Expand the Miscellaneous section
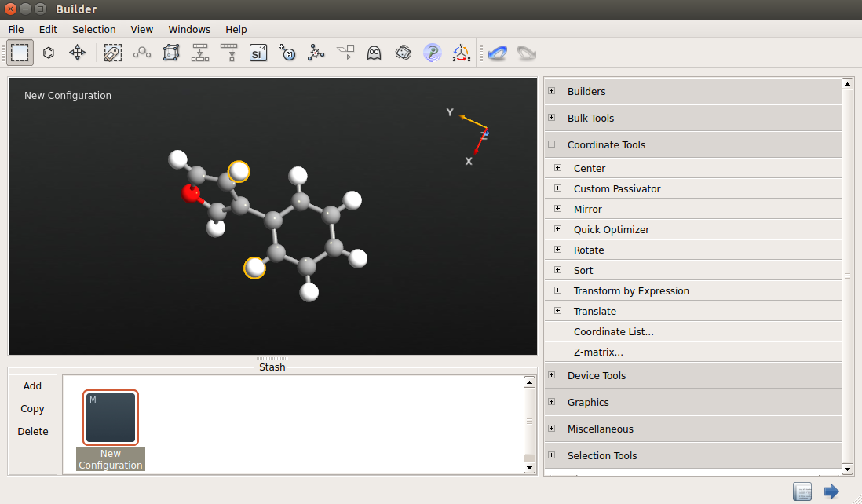This screenshot has height=504, width=862. pyautogui.click(x=551, y=429)
